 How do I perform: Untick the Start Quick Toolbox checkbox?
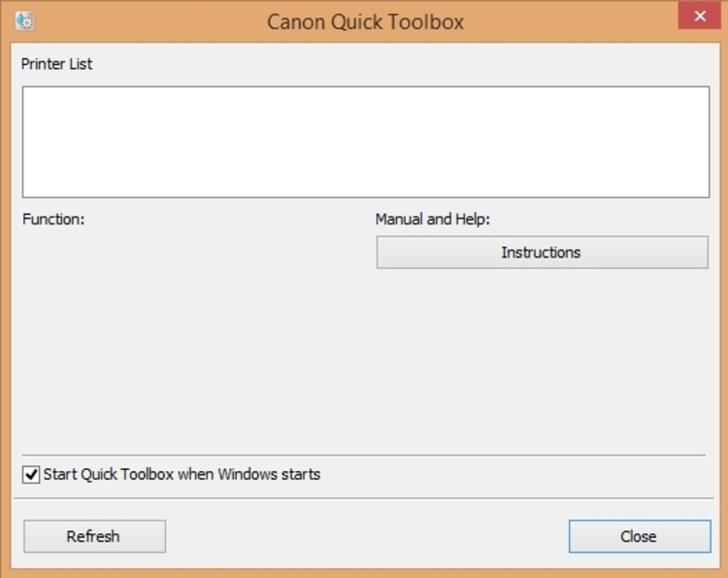31,475
